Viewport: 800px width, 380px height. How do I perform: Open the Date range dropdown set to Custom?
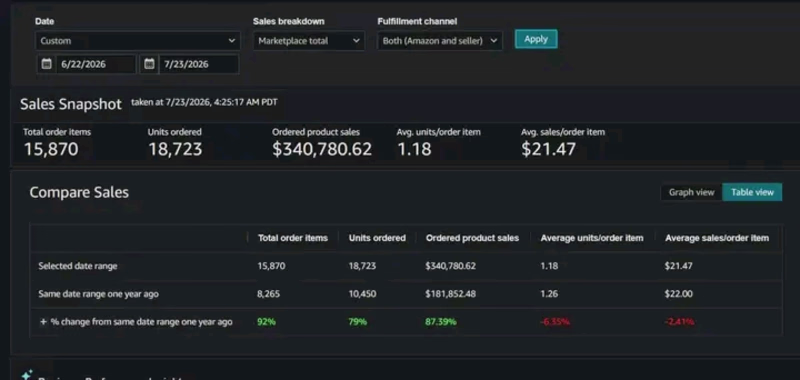pyautogui.click(x=138, y=41)
